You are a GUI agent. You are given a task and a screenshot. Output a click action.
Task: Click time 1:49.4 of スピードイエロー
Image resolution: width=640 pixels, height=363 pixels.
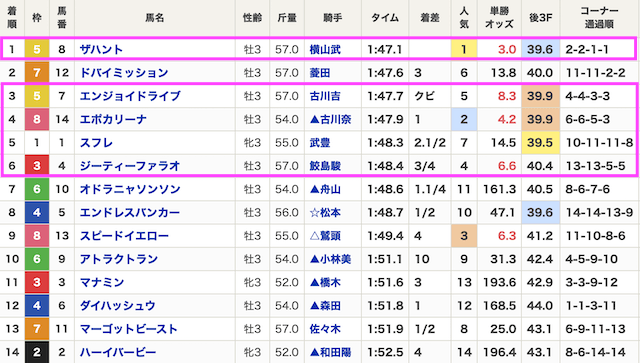385,236
